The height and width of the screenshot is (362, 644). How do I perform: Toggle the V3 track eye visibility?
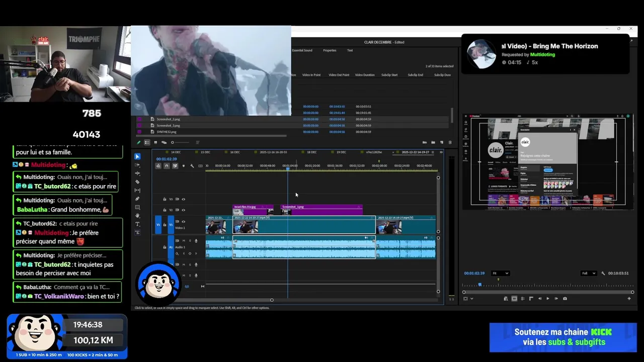click(183, 199)
